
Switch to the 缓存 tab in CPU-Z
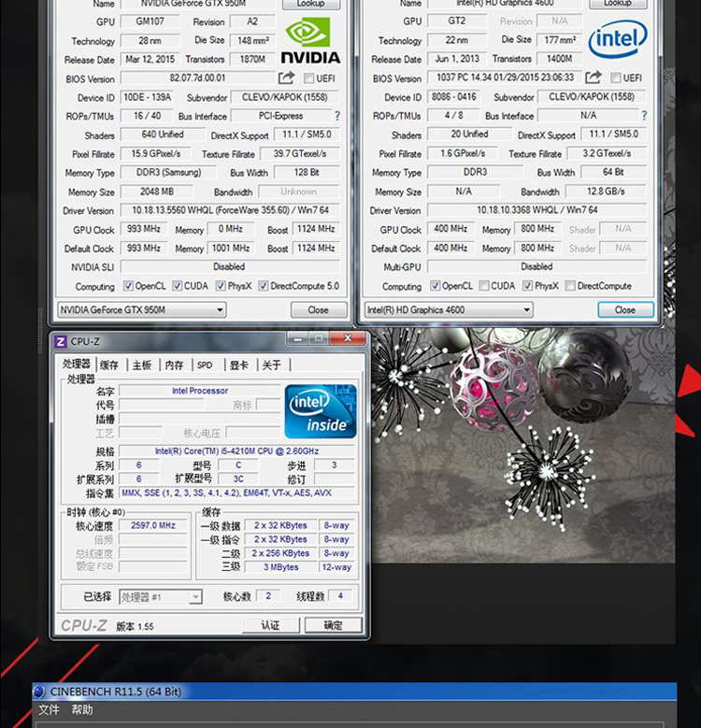point(109,364)
